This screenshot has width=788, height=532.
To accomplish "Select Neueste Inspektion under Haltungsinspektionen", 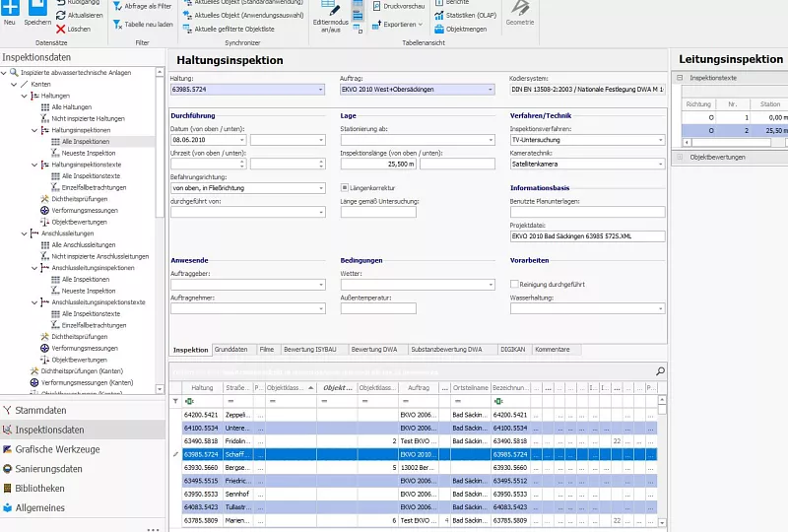I will click(x=89, y=153).
